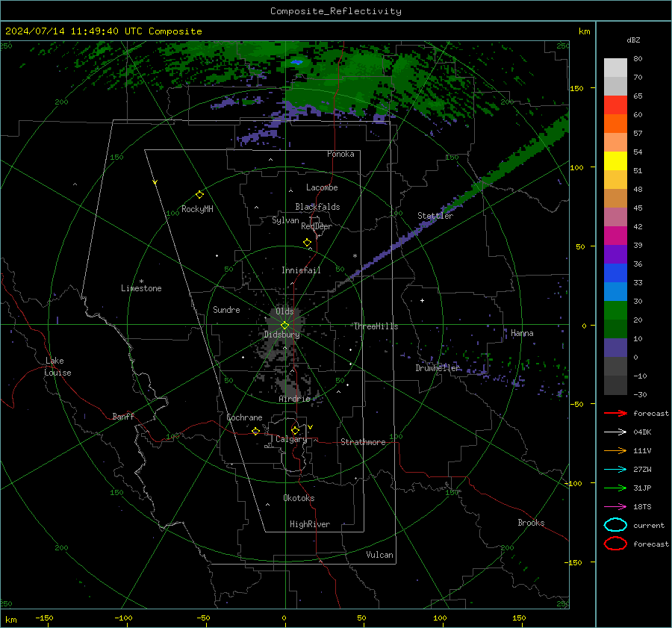Click the yellow diamond marker below Cochrane
The image size is (672, 628).
click(256, 431)
